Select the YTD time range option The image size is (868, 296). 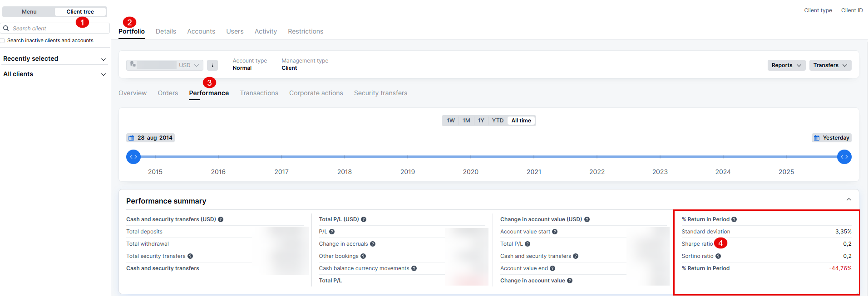pyautogui.click(x=498, y=121)
